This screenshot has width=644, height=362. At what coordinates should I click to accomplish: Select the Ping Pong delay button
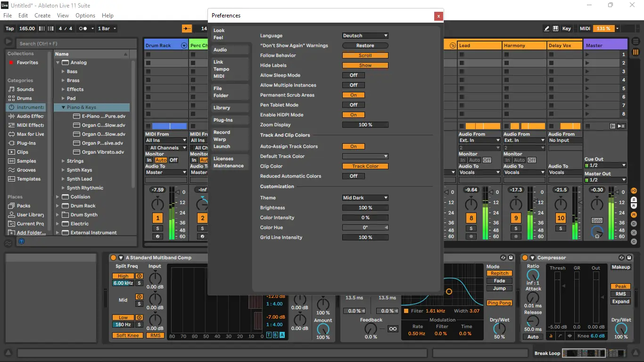499,303
